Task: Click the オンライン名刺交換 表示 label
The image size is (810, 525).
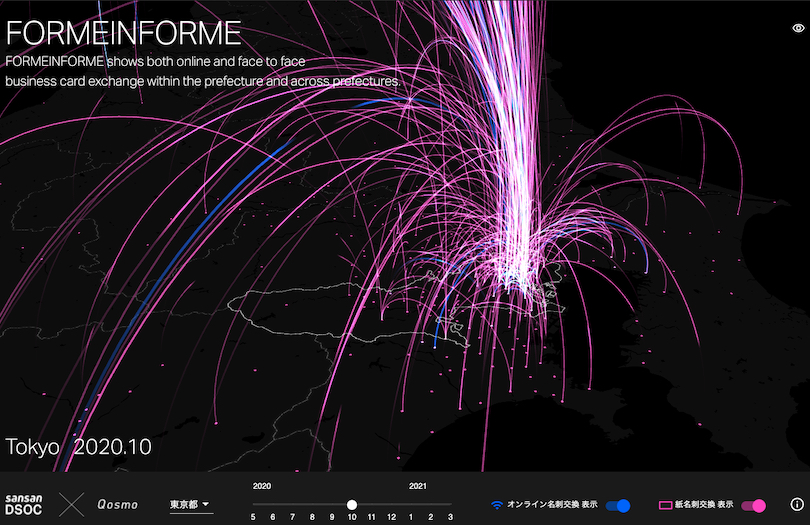Action: pyautogui.click(x=552, y=504)
